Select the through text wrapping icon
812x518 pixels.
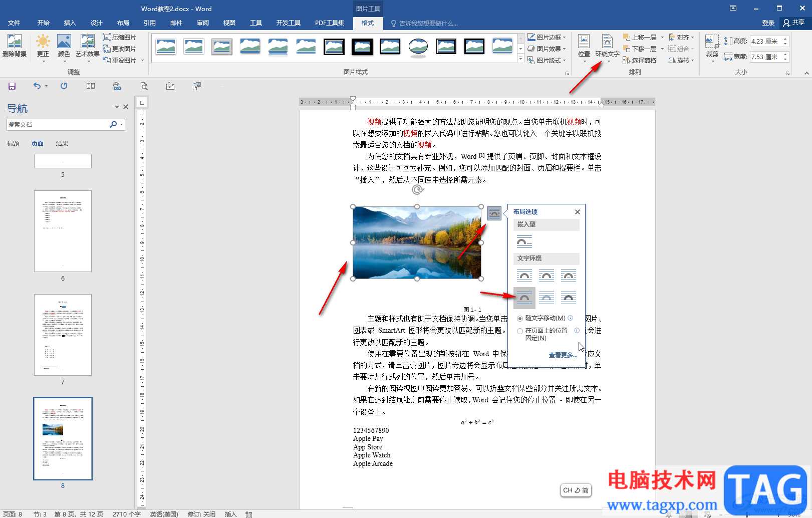click(569, 276)
